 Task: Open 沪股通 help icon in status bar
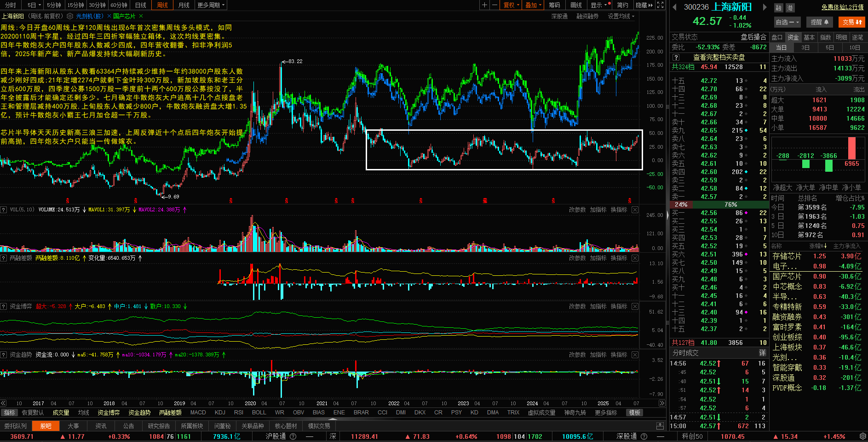pos(293,436)
